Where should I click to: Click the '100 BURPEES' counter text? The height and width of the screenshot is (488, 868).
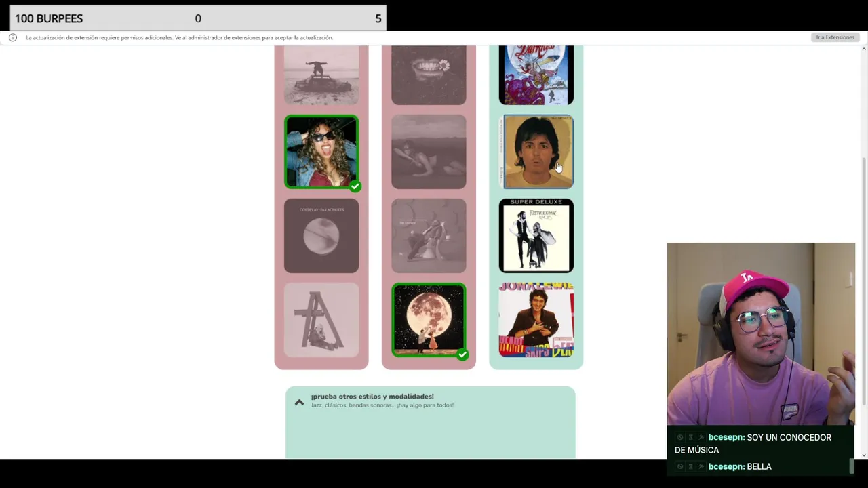click(49, 18)
